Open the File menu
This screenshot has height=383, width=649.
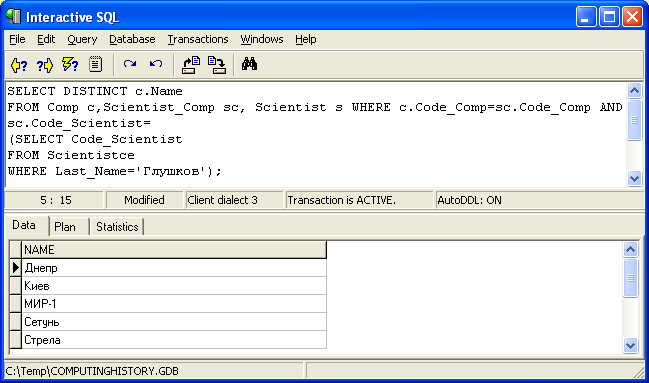17,39
